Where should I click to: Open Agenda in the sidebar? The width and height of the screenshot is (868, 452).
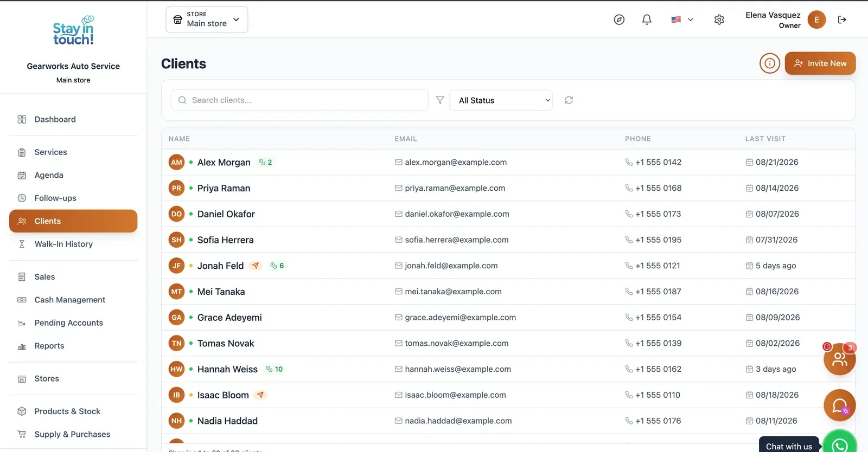(x=73, y=175)
